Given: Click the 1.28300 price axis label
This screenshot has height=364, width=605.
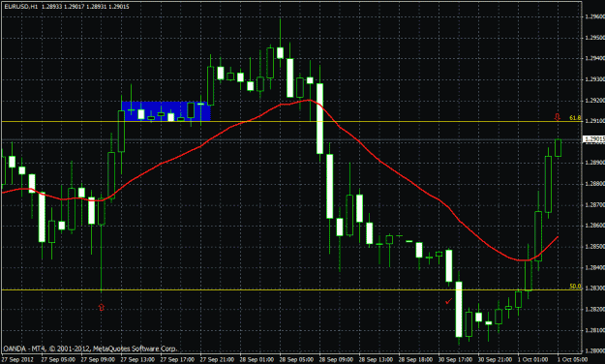Looking at the screenshot, I should (x=594, y=288).
